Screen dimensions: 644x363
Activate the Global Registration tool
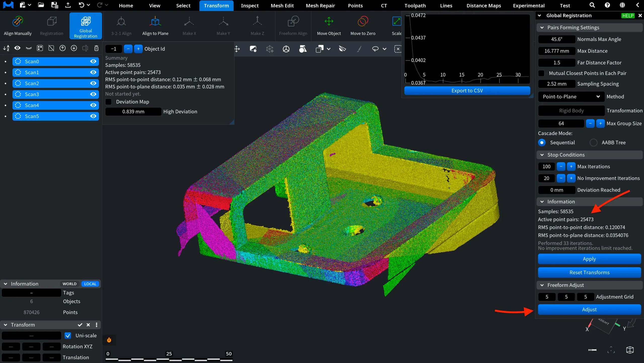86,26
